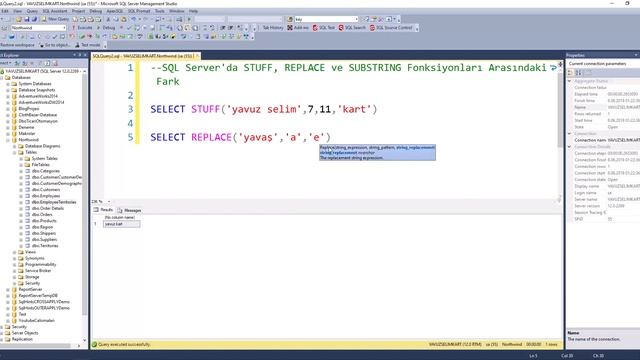
Task: Select the YoutubeCalismalari database
Action: (x=36, y=320)
